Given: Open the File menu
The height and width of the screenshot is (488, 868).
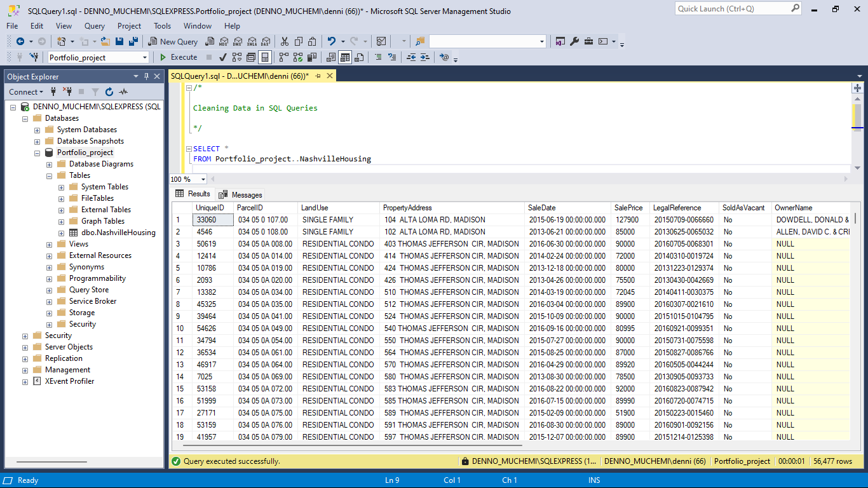Looking at the screenshot, I should tap(12, 26).
